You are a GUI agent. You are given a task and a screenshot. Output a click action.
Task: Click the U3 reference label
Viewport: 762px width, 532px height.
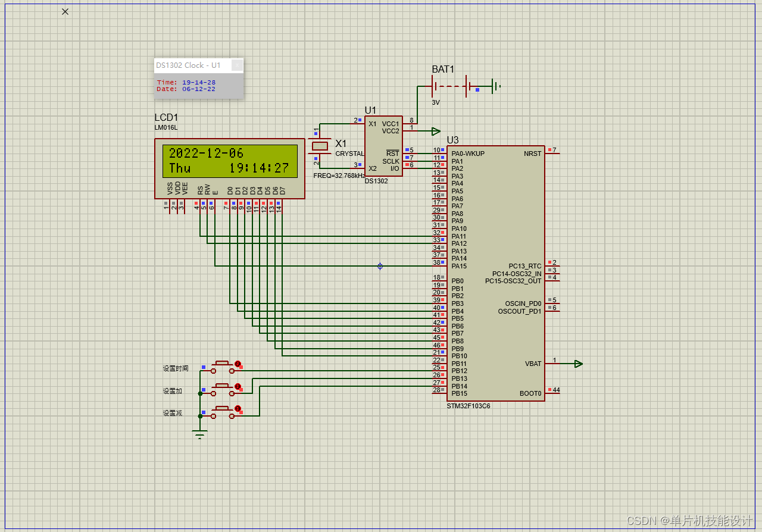click(x=452, y=140)
